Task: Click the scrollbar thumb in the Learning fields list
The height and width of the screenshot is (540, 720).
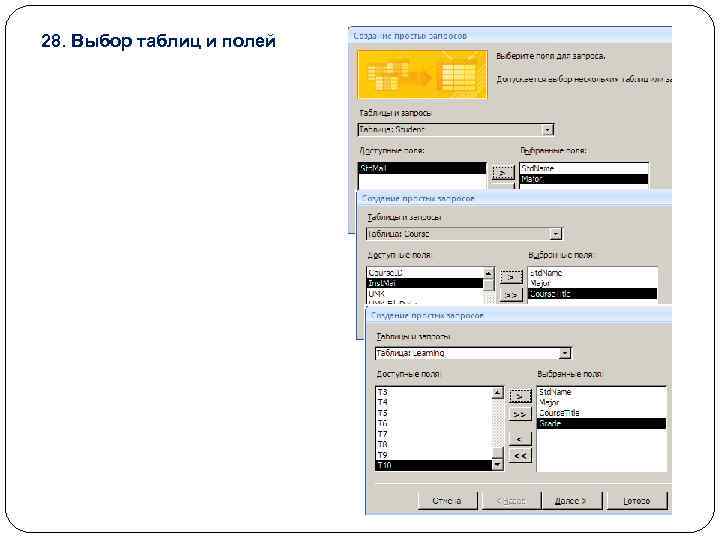Action: click(497, 453)
